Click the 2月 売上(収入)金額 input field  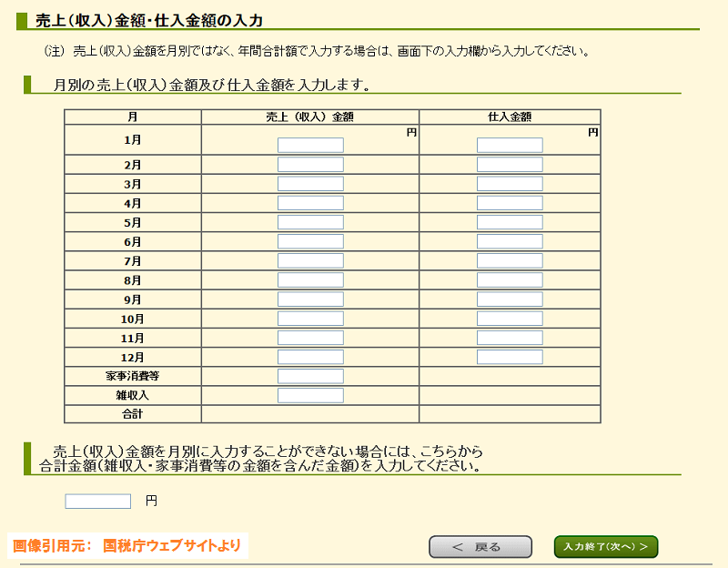[x=310, y=165]
